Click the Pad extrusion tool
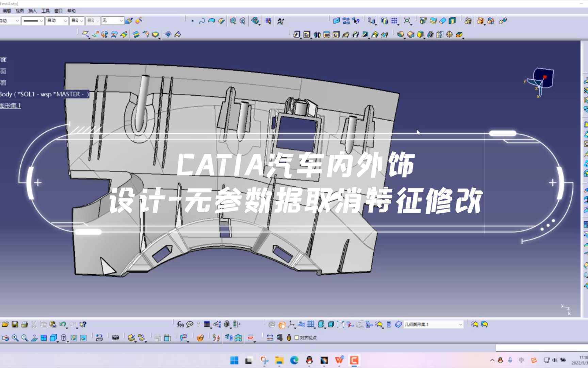The height and width of the screenshot is (368, 588). 296,34
